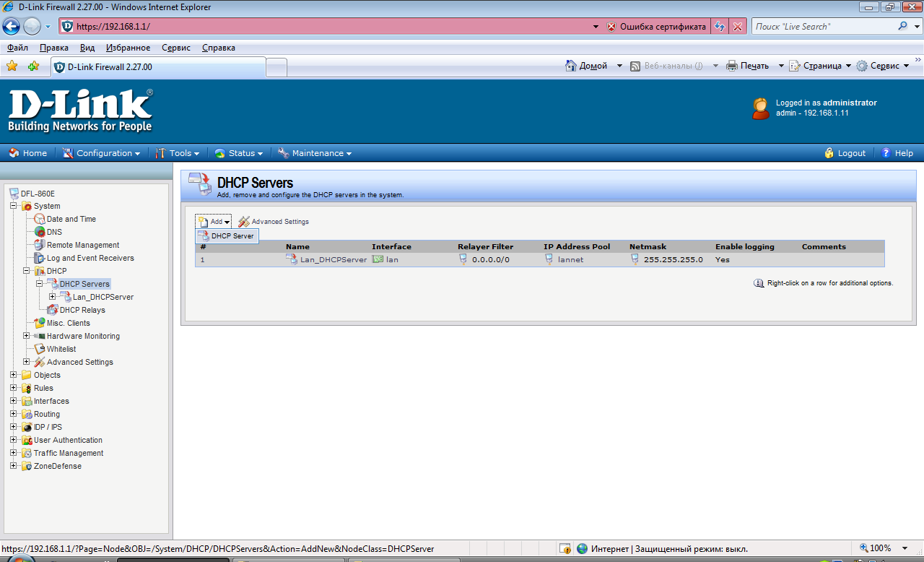Open the Справка menu
Screen dimensions: 924x562
coord(219,48)
